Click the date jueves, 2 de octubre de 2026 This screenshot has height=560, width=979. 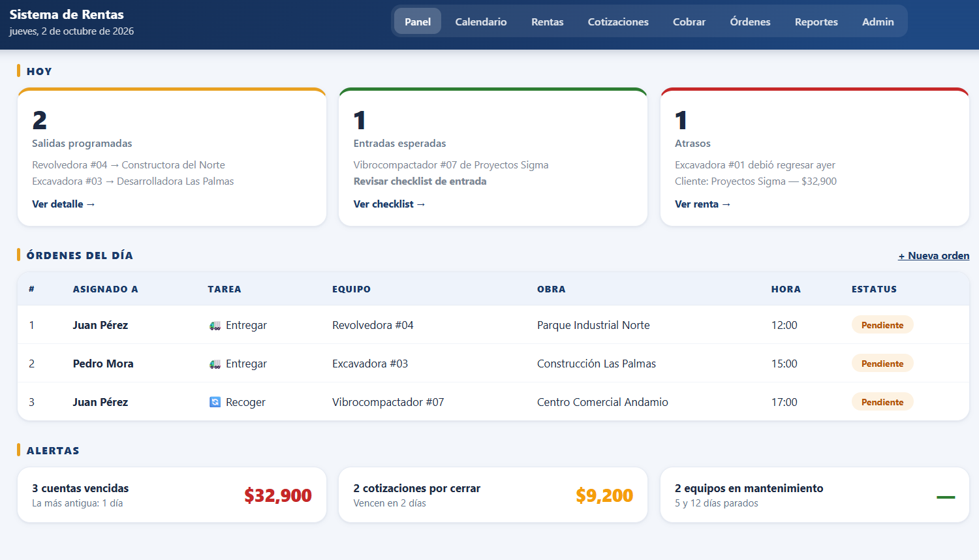[72, 31]
